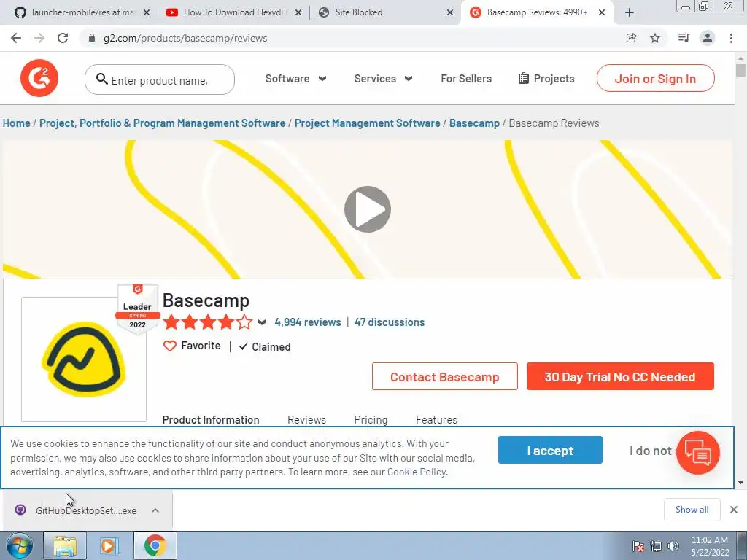Expand the rating breakdown chevron
The width and height of the screenshot is (747, 560).
pos(262,322)
